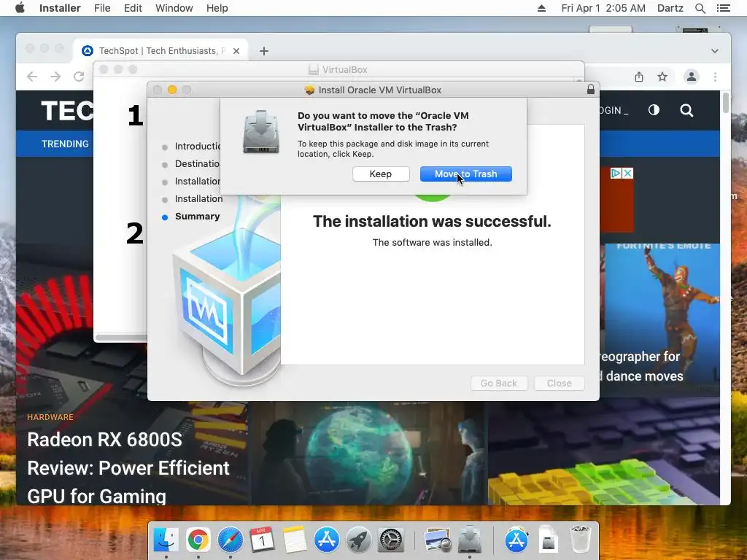Open Finder from the Dock
The image size is (747, 560).
point(166,540)
